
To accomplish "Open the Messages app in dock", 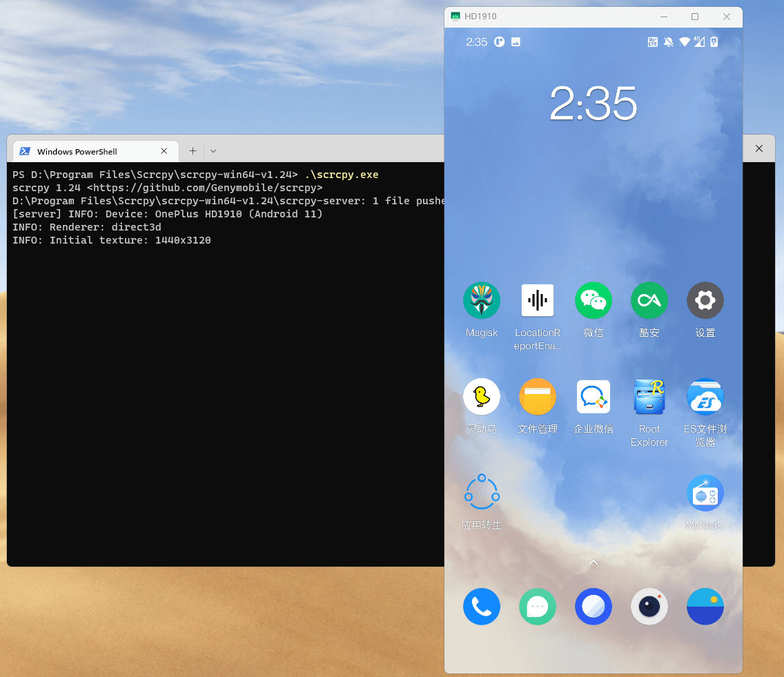I will click(537, 607).
